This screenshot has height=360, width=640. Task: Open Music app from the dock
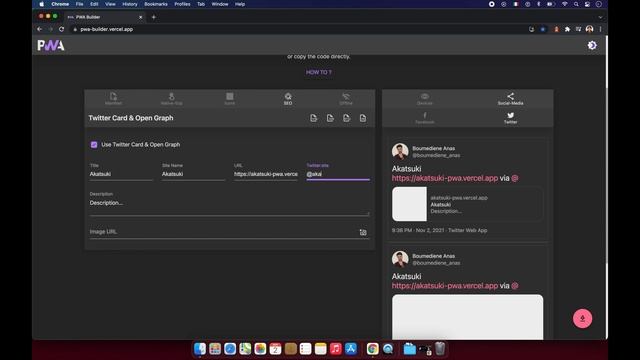pos(336,349)
